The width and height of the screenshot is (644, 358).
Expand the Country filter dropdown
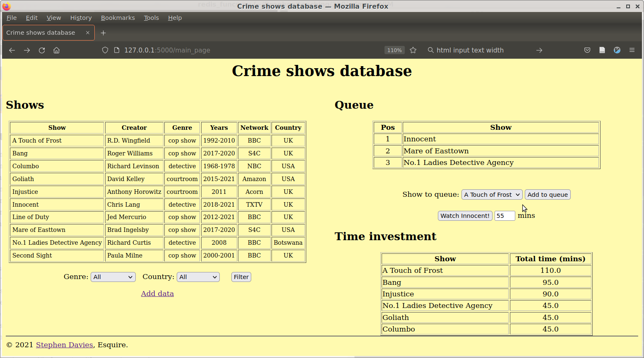198,277
